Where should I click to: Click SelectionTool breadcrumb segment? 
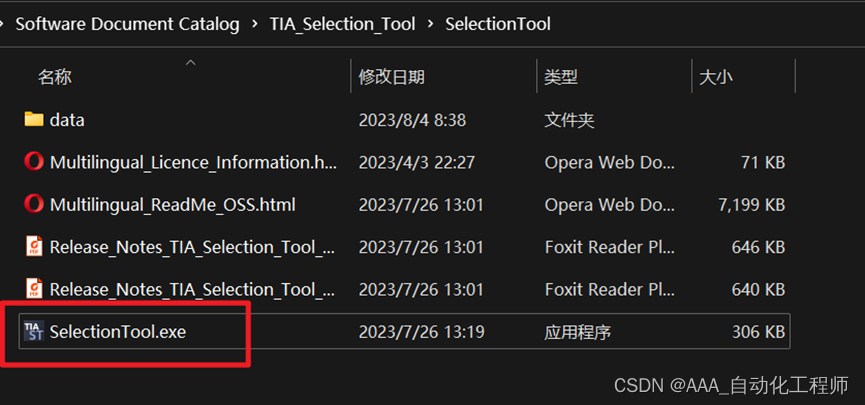(x=498, y=24)
